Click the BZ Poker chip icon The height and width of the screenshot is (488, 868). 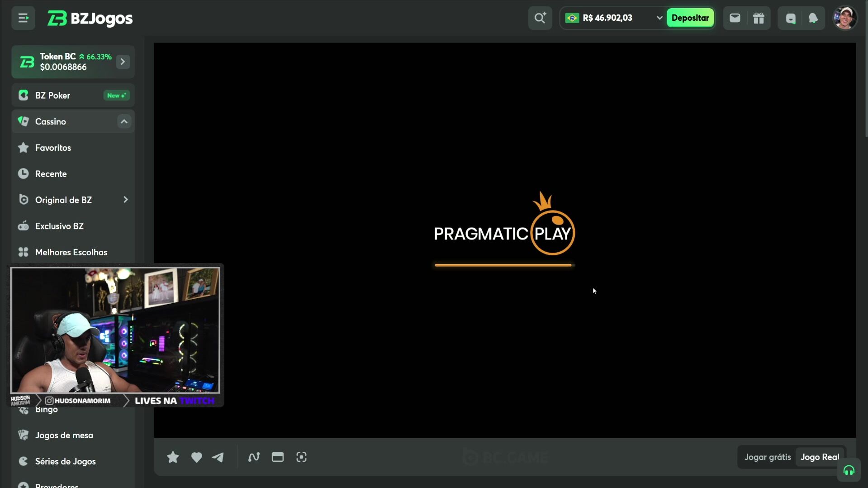(x=23, y=95)
